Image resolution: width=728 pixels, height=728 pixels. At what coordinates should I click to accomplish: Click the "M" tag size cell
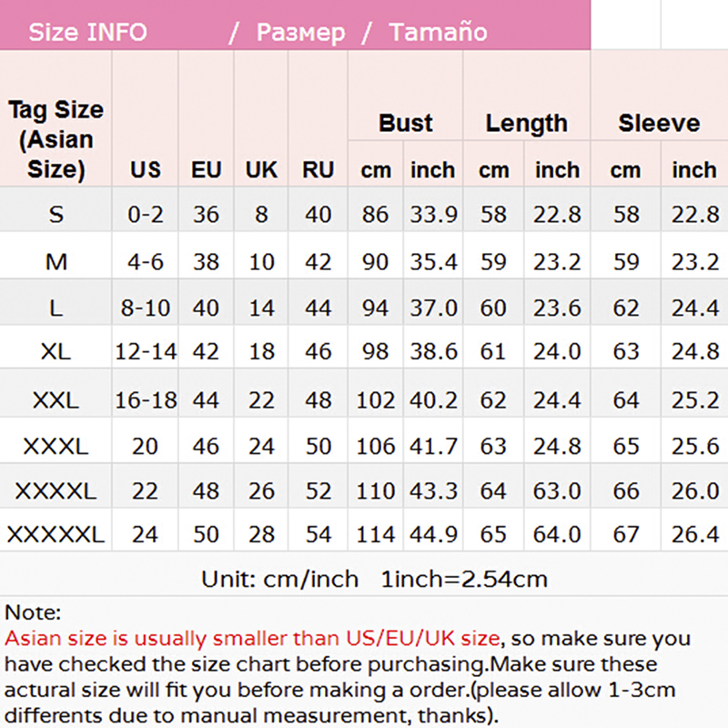coord(56,262)
